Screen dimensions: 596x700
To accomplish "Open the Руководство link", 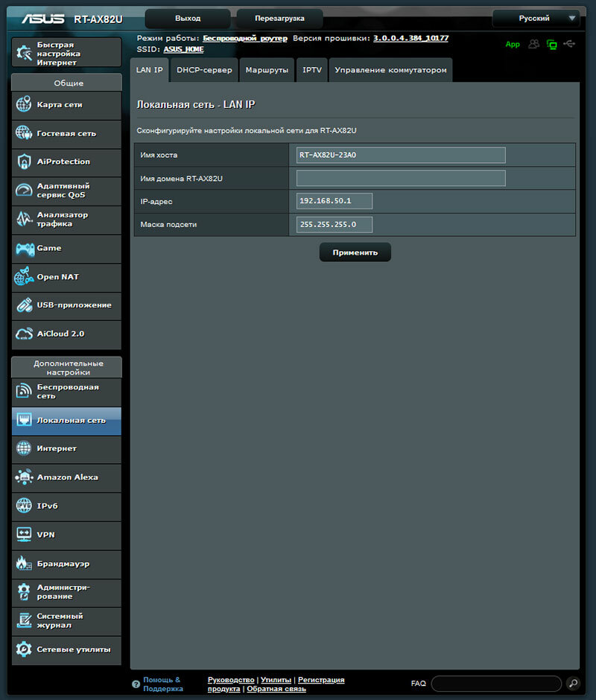I will (231, 679).
